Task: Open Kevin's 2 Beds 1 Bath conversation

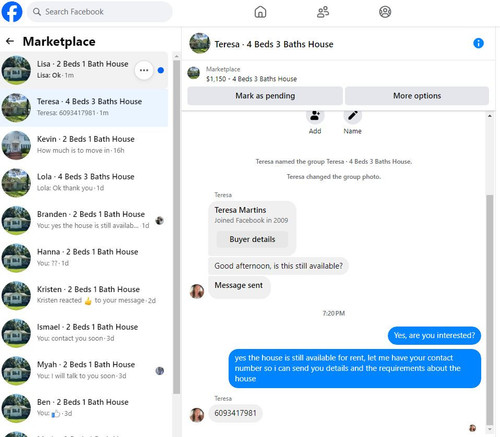Action: [84, 145]
